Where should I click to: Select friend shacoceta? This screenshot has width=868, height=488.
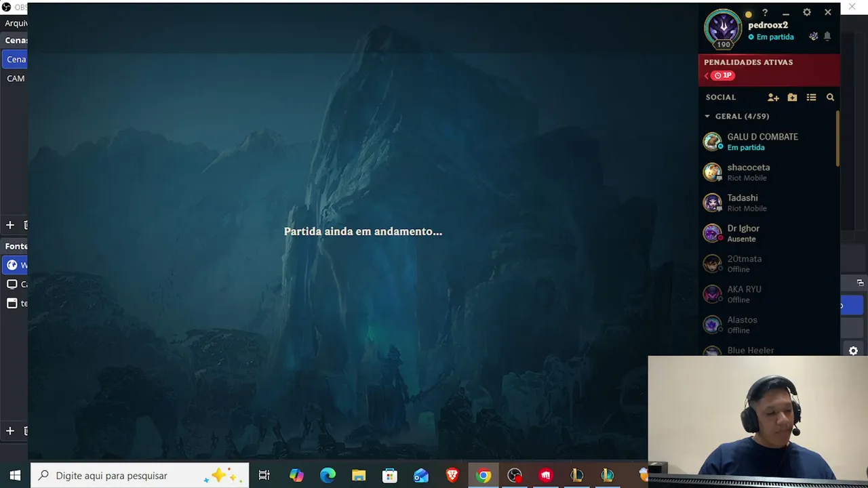click(x=768, y=172)
